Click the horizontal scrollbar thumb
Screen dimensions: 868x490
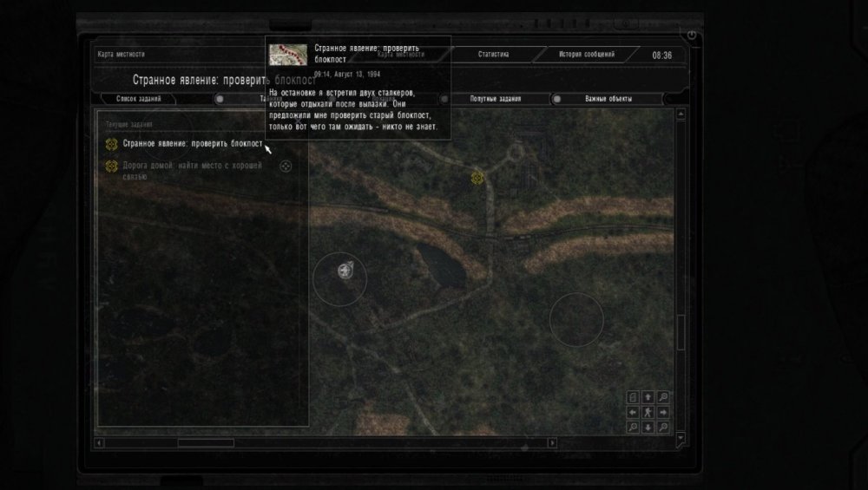(206, 443)
